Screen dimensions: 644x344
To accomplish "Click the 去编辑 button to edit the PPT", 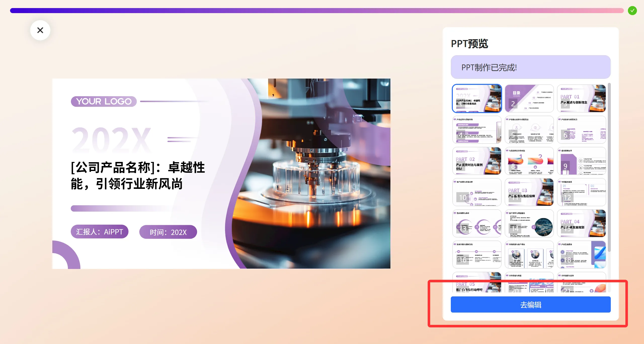I will (x=530, y=304).
